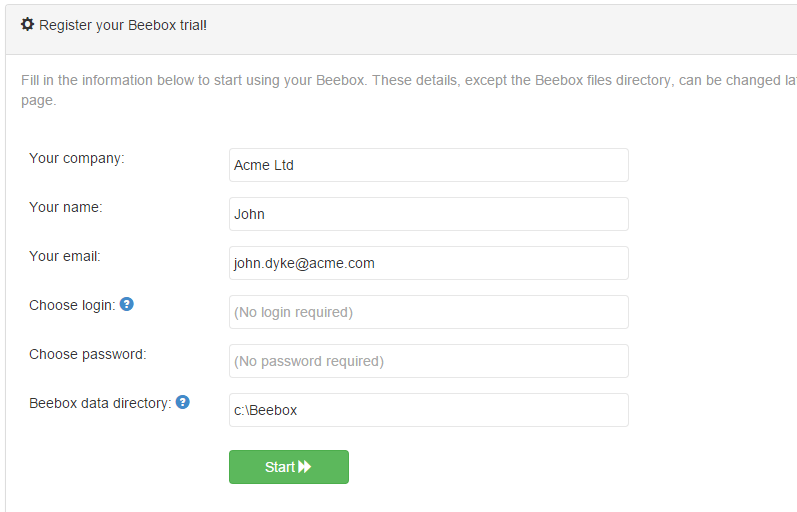Screen dimensions: 797x512
Task: Click the help icon beside Choose login
Action: coord(127,304)
